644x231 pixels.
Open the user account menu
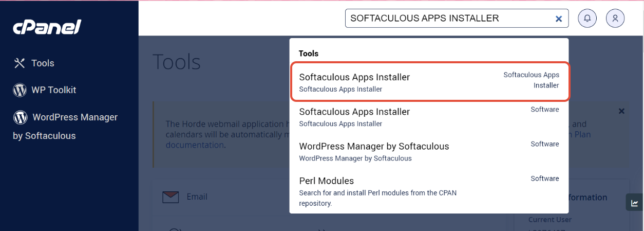pyautogui.click(x=615, y=19)
